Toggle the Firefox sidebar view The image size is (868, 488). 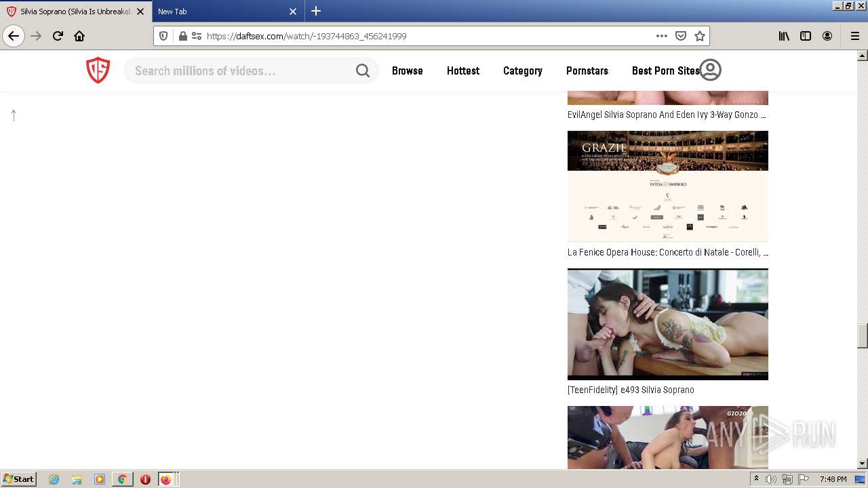806,36
